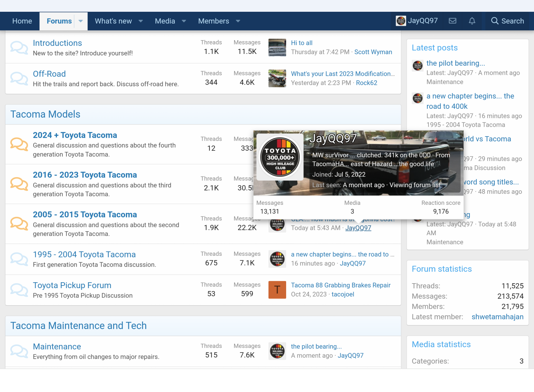Expand the Forums dropdown arrow
This screenshot has height=392, width=534.
81,21
